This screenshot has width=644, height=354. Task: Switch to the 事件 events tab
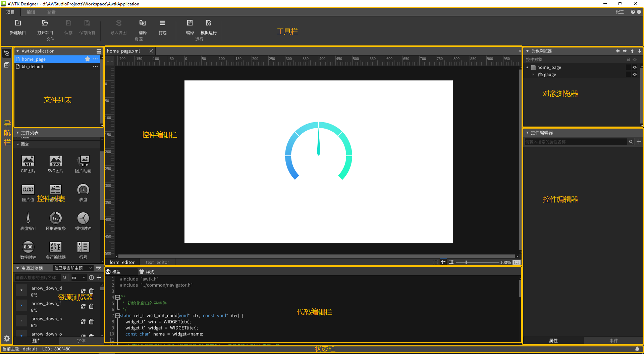(613, 341)
